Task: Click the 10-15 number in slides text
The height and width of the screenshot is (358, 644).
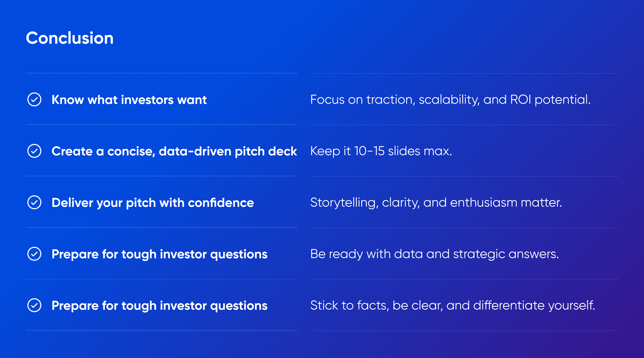Action: coord(369,151)
